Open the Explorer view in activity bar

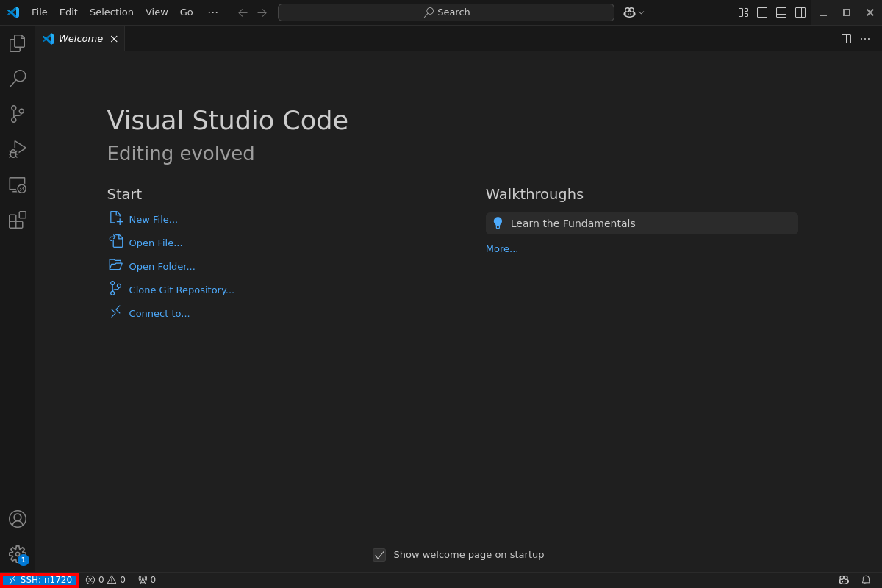[17, 43]
